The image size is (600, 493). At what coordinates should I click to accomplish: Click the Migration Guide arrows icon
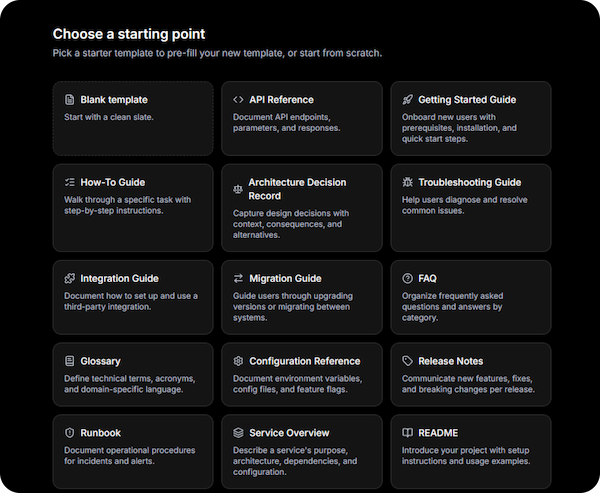coord(238,278)
